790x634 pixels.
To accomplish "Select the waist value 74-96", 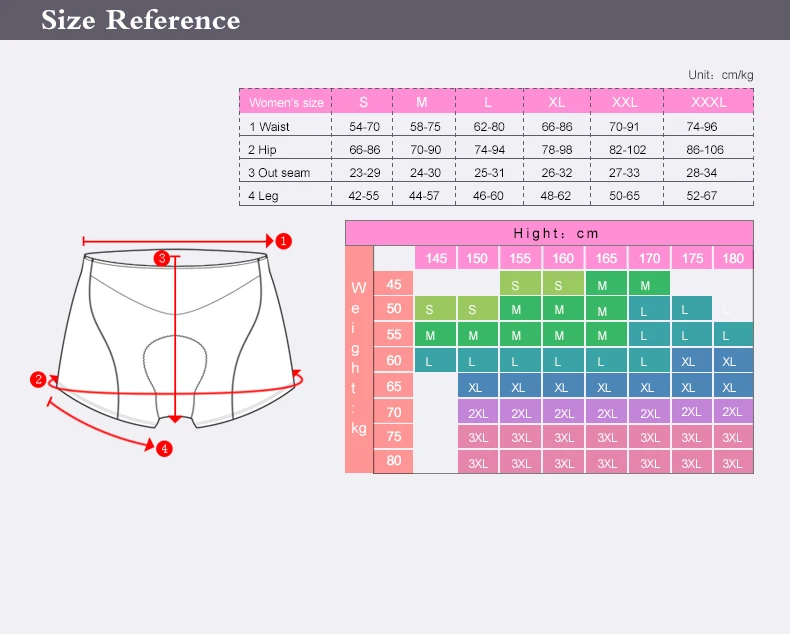I will click(701, 126).
